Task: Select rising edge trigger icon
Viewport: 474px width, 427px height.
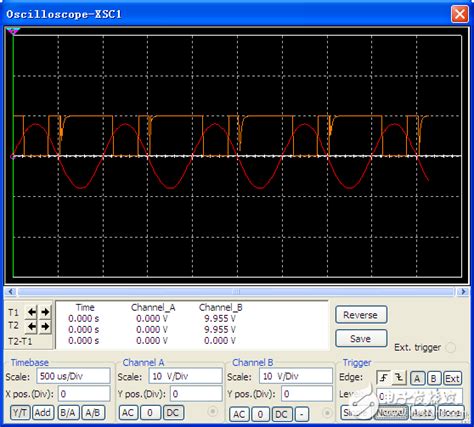Action: 384,378
